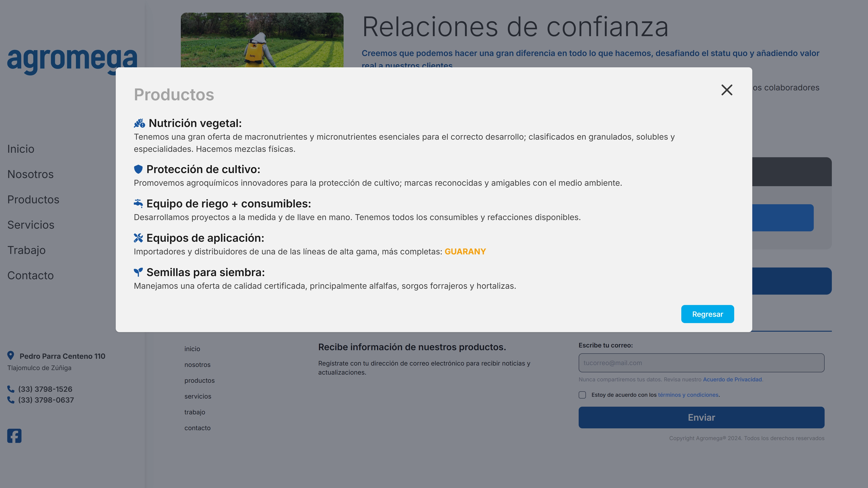Click the crossed tools icon for Equipos de aplicación
This screenshot has width=868, height=488.
pyautogui.click(x=139, y=238)
